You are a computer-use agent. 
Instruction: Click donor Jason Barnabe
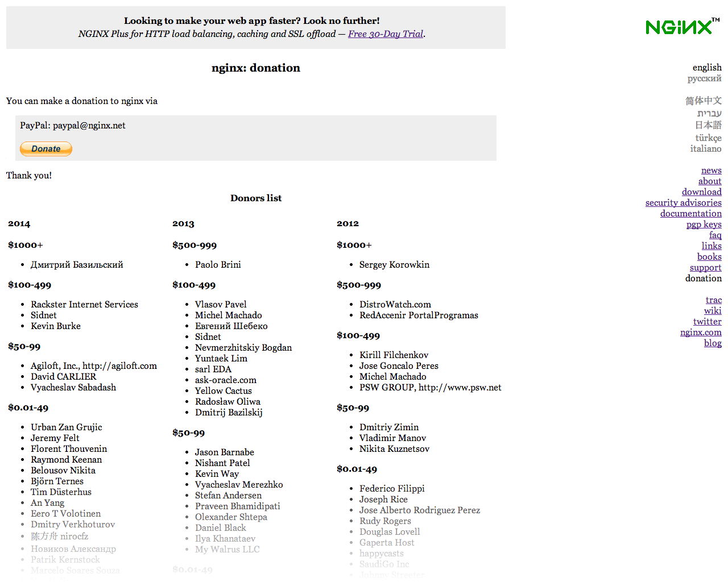click(x=225, y=452)
